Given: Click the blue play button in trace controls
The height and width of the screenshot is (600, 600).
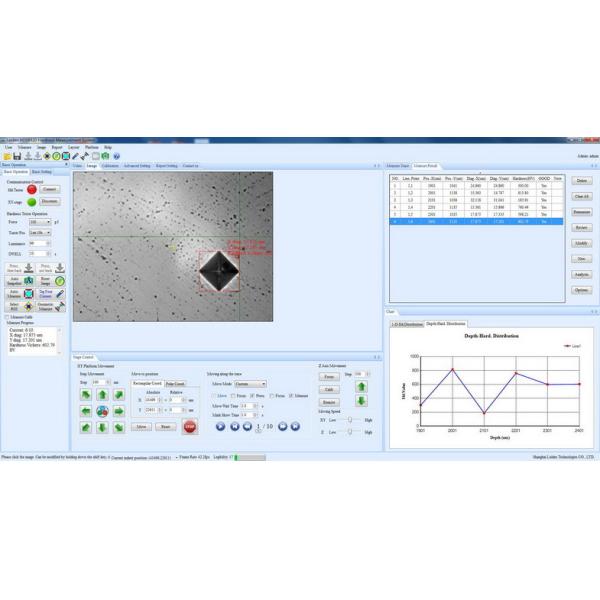Looking at the screenshot, I should click(x=220, y=426).
